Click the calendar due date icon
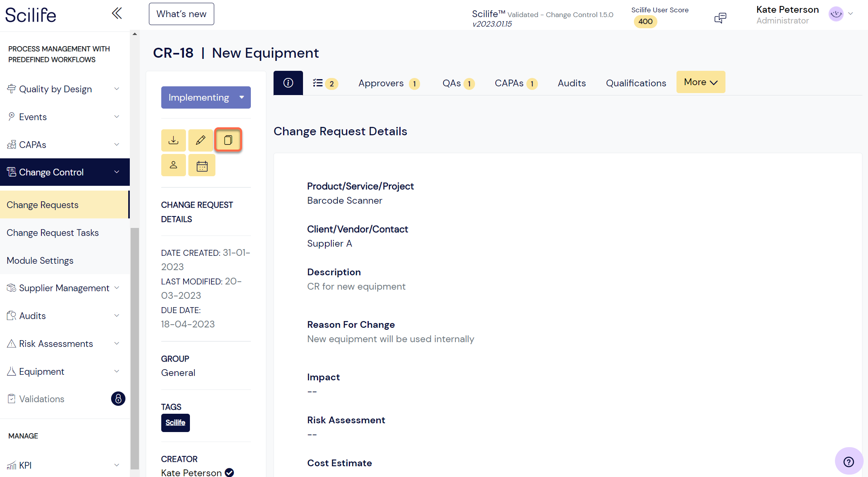The image size is (868, 477). coord(202,165)
